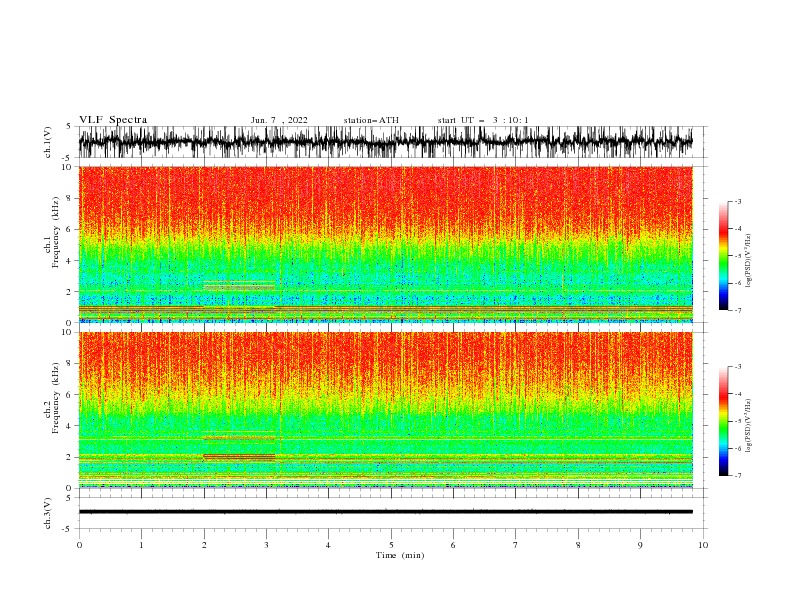792x612 pixels.
Task: Click time axis tick label "4"
Action: coord(329,545)
